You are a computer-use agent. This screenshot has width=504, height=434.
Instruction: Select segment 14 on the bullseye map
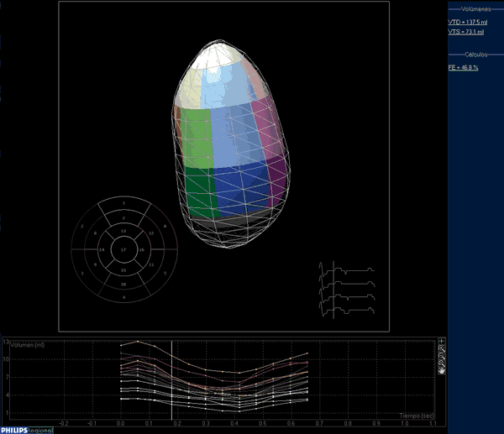click(x=102, y=249)
